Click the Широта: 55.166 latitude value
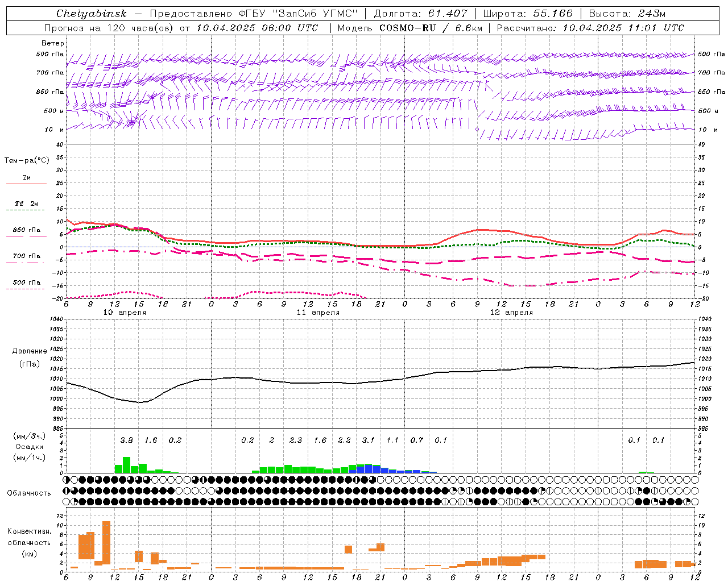 pyautogui.click(x=527, y=14)
